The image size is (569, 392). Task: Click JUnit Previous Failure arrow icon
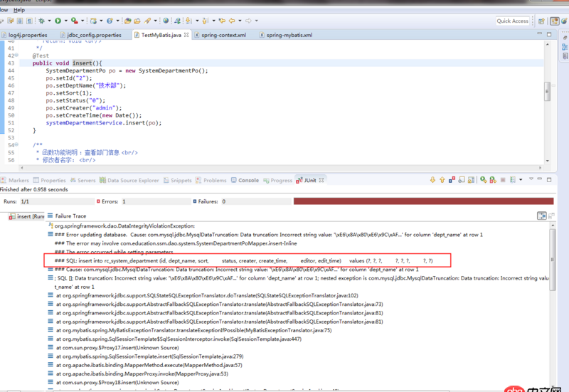pyautogui.click(x=442, y=181)
